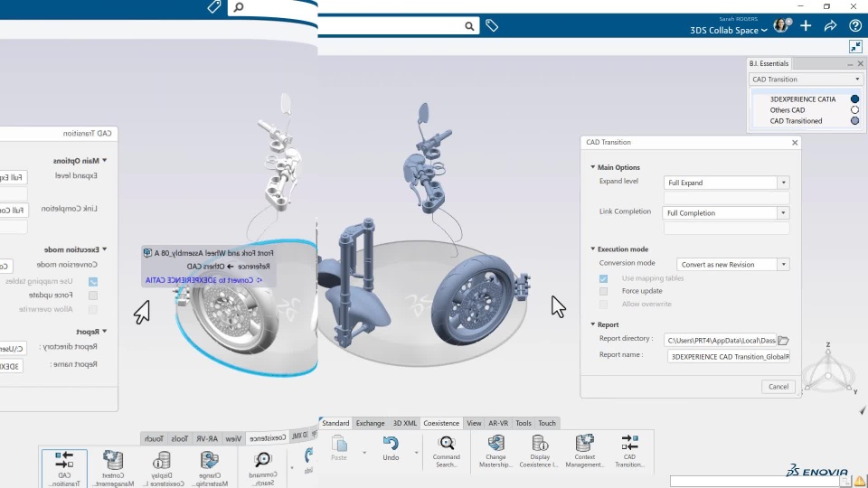
Task: Switch to the 3D XML tab
Action: [x=405, y=423]
